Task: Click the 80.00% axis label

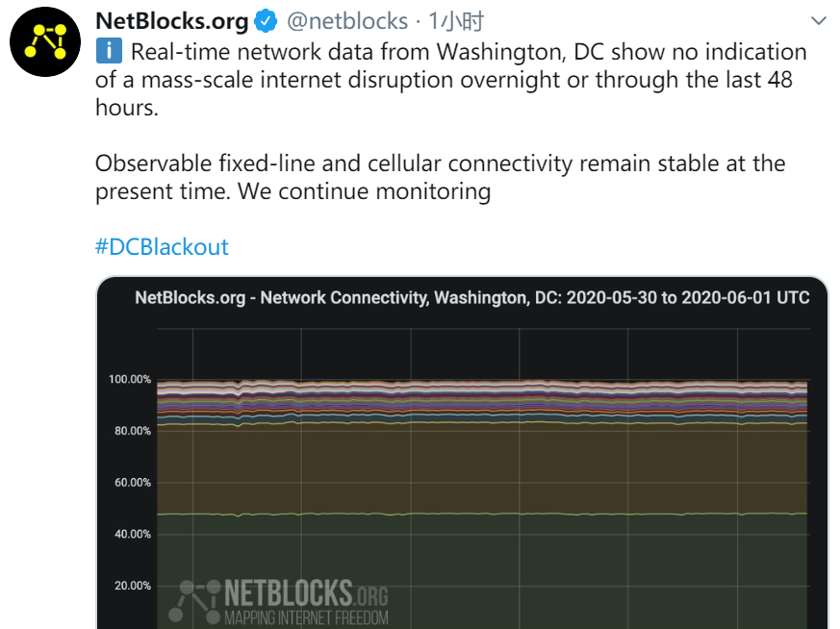Action: tap(133, 431)
